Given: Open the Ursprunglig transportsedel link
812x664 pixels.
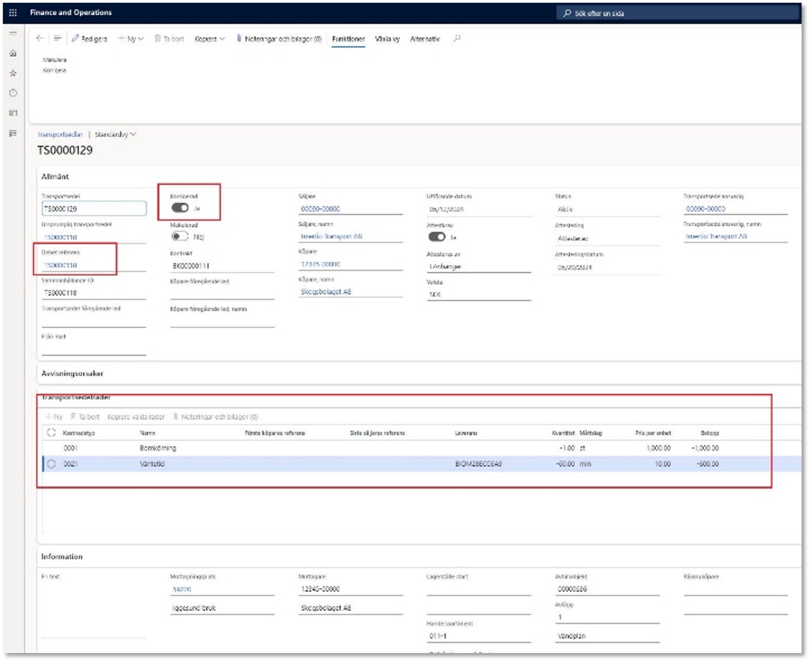Looking at the screenshot, I should 61,237.
